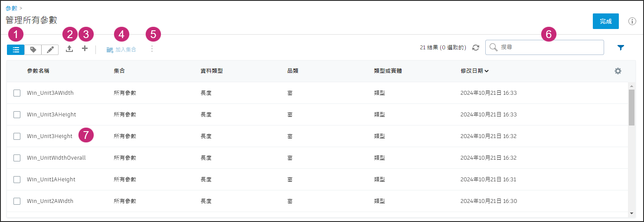Select the pencil edit mode icon
This screenshot has width=644, height=222.
[x=50, y=50]
